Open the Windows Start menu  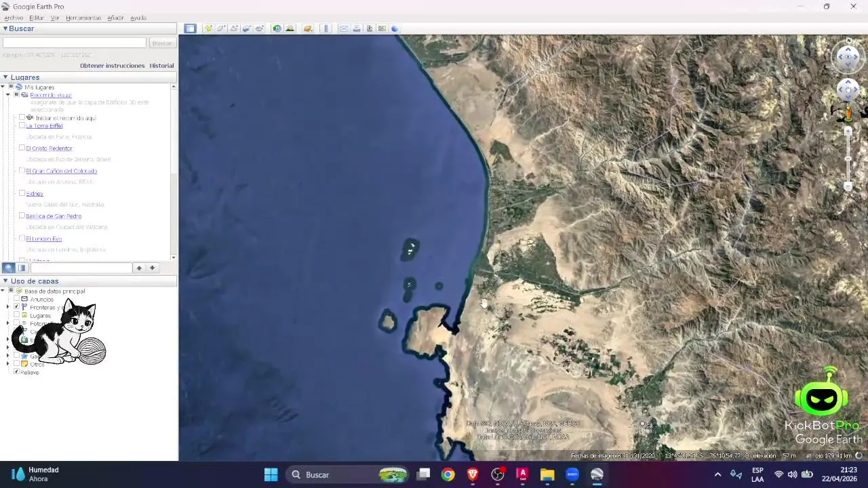point(271,474)
